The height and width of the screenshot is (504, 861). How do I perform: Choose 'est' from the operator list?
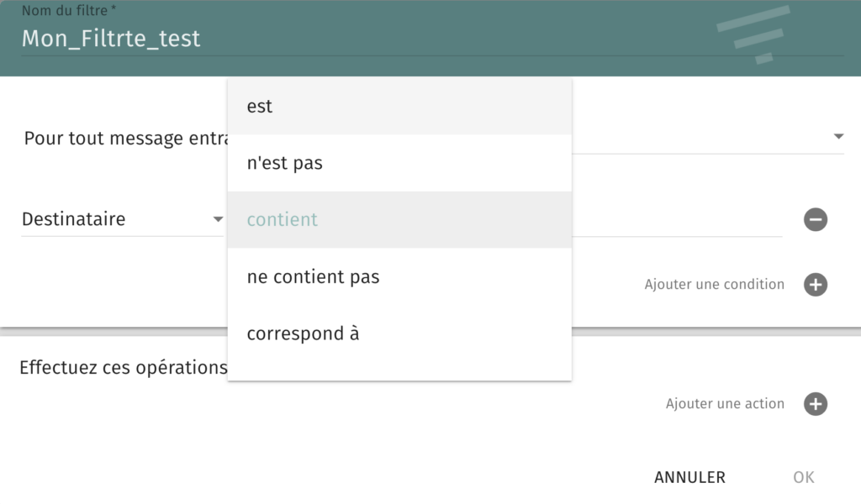(399, 107)
